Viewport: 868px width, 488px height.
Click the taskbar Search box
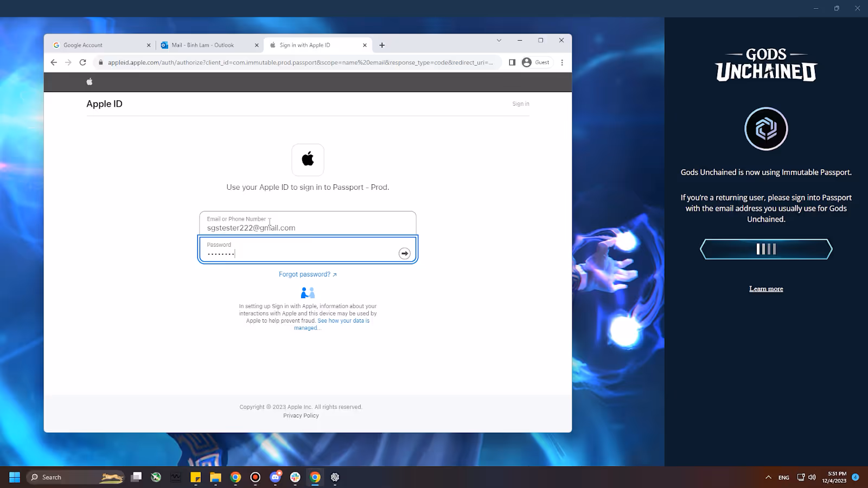tap(75, 477)
